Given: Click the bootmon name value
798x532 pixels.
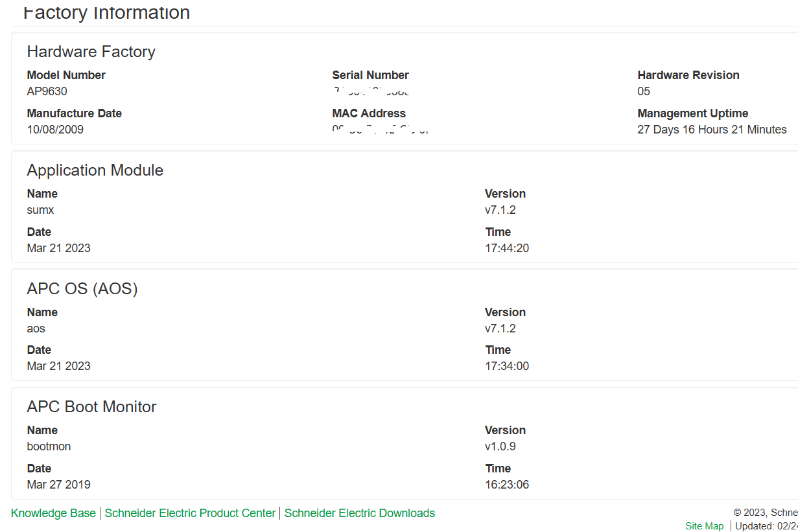Looking at the screenshot, I should pyautogui.click(x=49, y=446).
